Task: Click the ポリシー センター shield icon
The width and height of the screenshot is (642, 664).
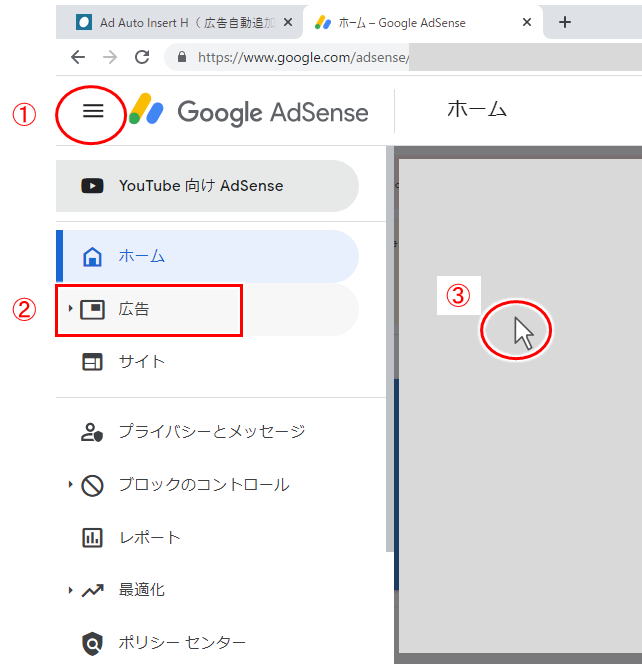Action: point(92,644)
